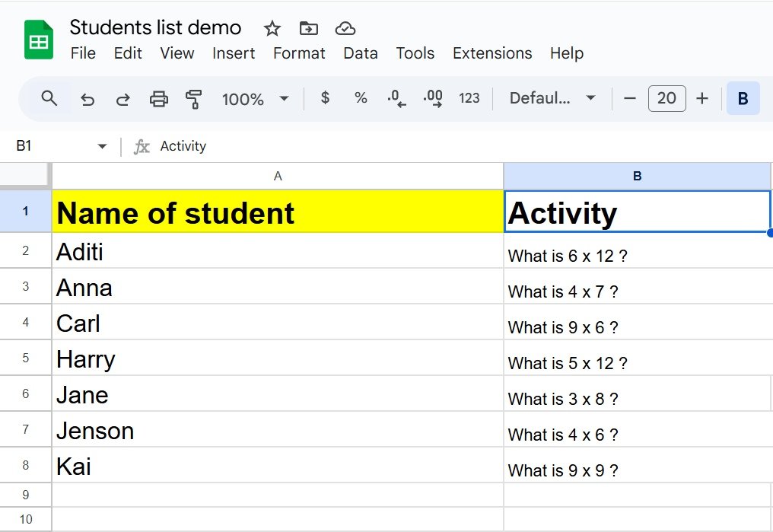
Task: Undo the last action
Action: point(87,98)
